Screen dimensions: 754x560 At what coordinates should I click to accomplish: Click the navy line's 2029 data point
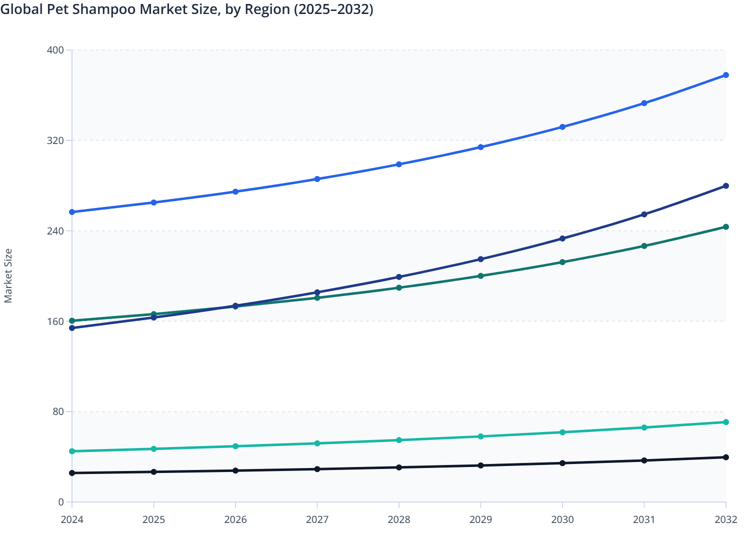click(x=480, y=259)
